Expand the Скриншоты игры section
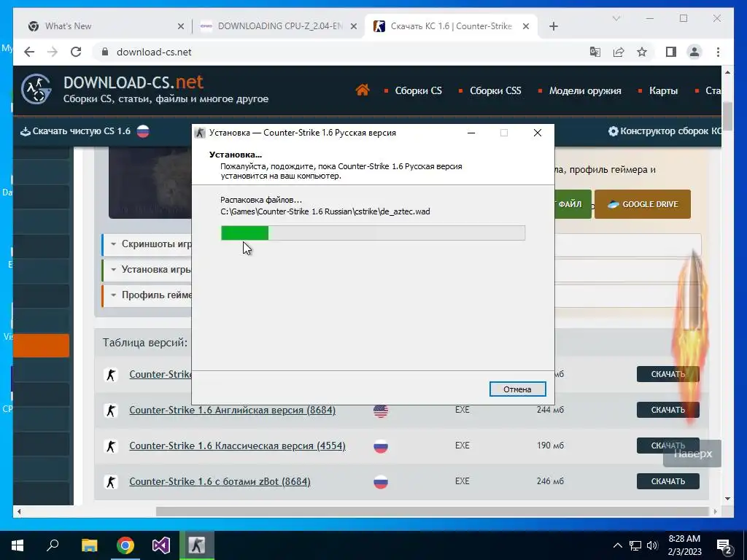This screenshot has height=560, width=747. pyautogui.click(x=147, y=244)
